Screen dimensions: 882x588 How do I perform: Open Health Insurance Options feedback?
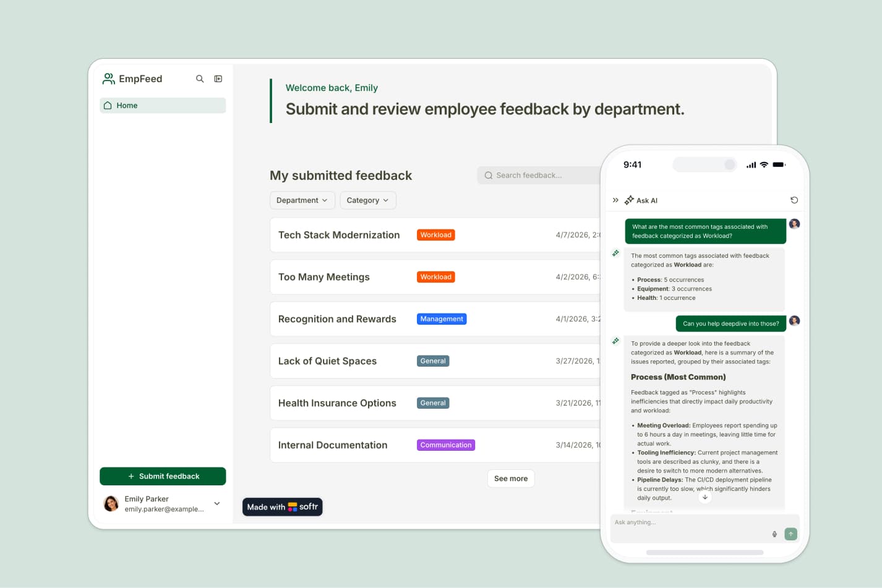coord(435,403)
